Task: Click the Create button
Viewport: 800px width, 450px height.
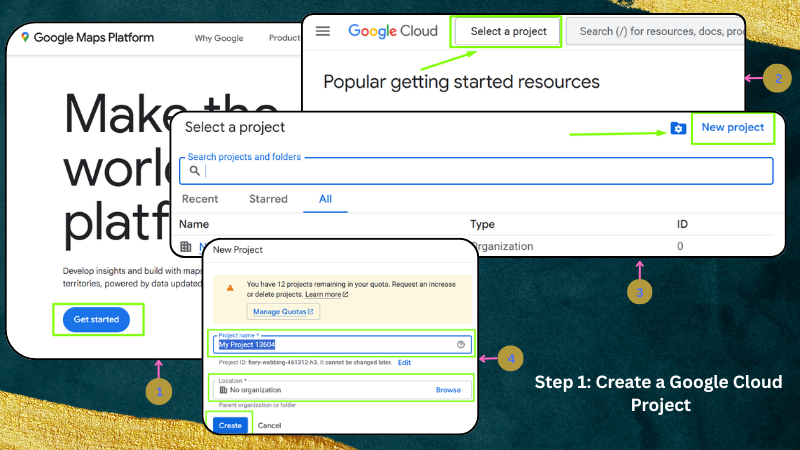Action: click(x=230, y=425)
